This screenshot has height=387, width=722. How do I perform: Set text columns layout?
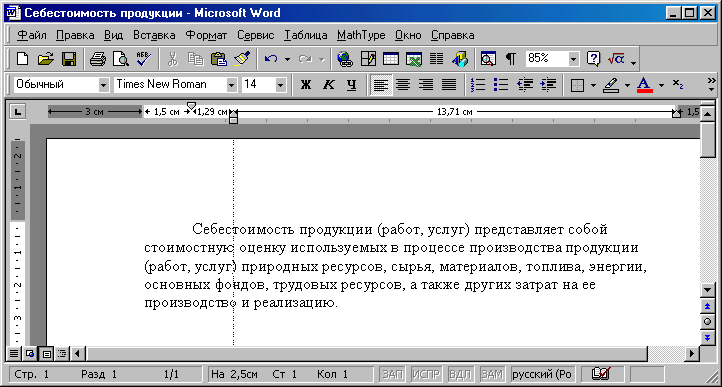437,59
